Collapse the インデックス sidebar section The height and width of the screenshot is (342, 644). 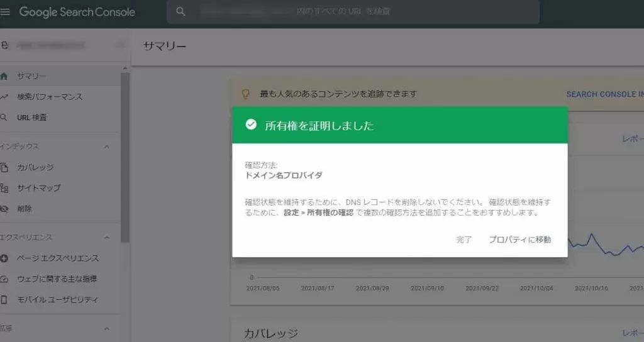click(106, 146)
